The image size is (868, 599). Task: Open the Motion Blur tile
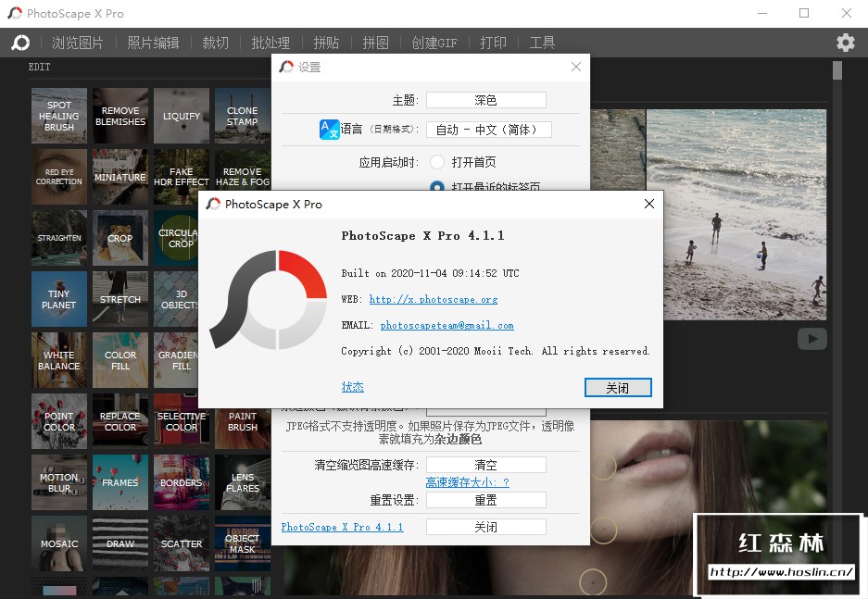(x=59, y=482)
